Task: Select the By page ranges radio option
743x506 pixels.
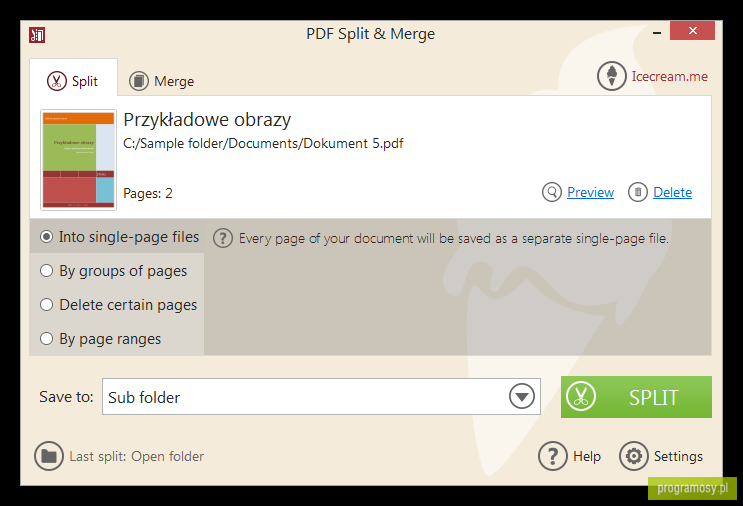Action: pyautogui.click(x=46, y=339)
